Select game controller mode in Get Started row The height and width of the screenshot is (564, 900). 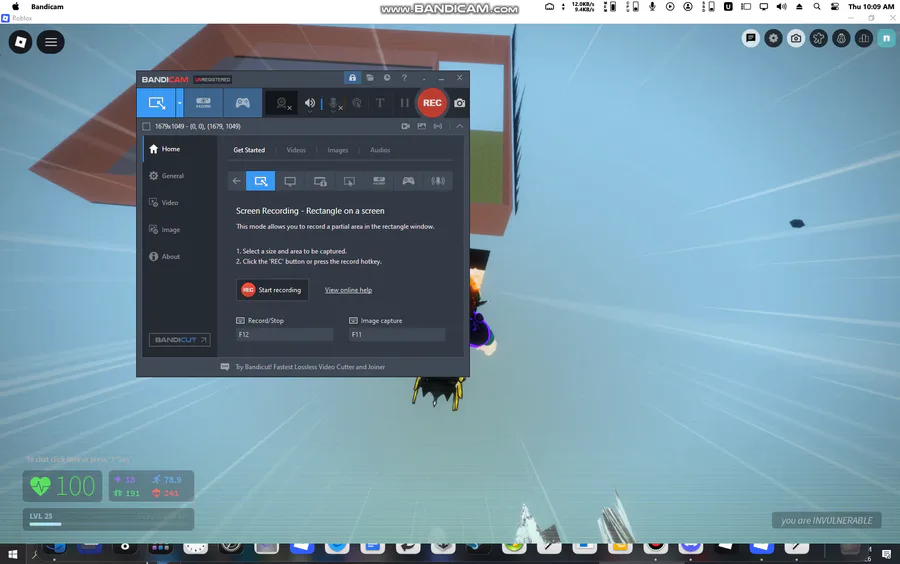pos(408,181)
